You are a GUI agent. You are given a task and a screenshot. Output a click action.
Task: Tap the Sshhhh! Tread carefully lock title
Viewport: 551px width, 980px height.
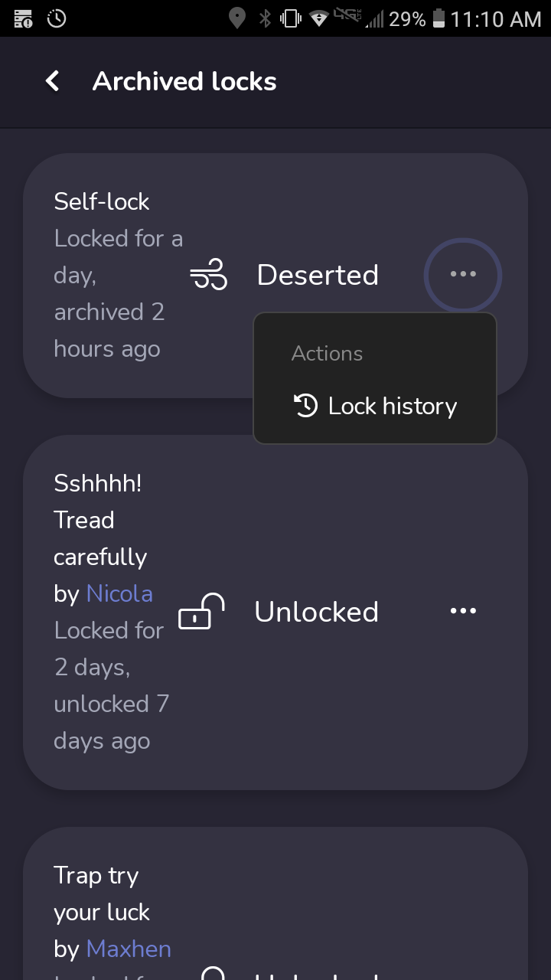tap(99, 520)
